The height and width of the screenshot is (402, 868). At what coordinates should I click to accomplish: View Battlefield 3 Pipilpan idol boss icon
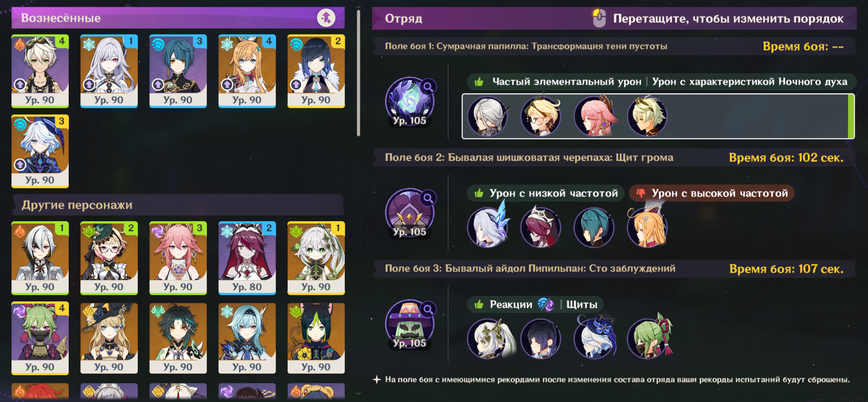pyautogui.click(x=410, y=324)
